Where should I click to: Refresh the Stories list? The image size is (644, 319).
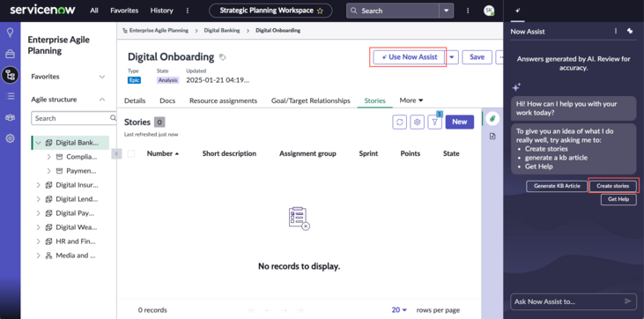click(x=400, y=122)
